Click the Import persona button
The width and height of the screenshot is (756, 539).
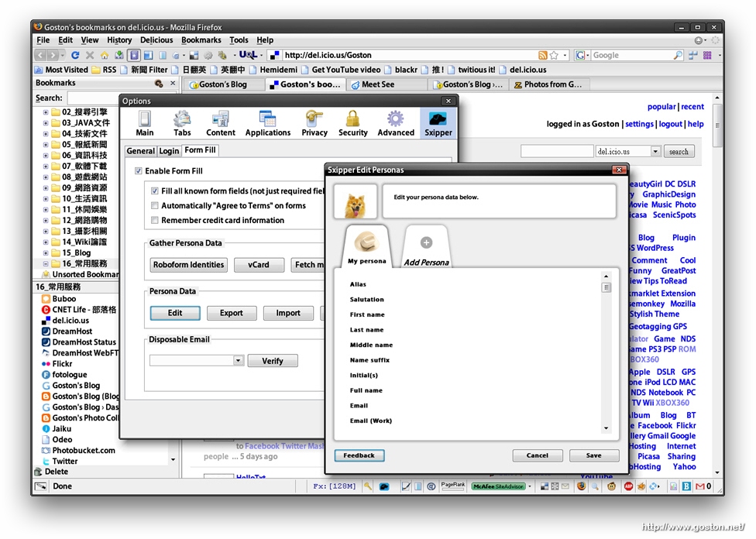tap(288, 313)
